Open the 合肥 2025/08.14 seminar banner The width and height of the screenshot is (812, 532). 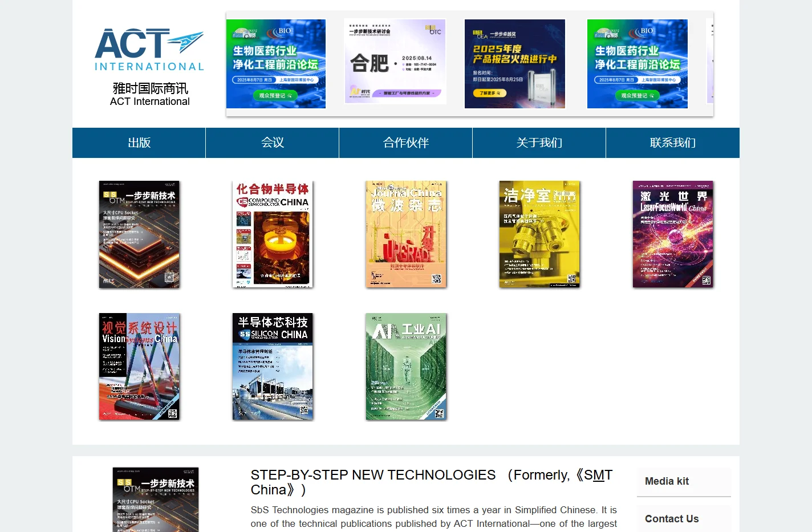395,62
